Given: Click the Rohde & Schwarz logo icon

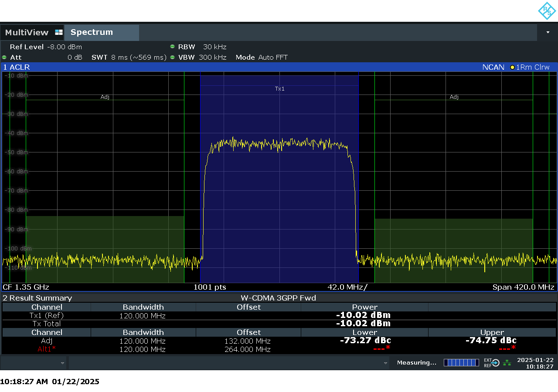Looking at the screenshot, I should coord(547,11).
